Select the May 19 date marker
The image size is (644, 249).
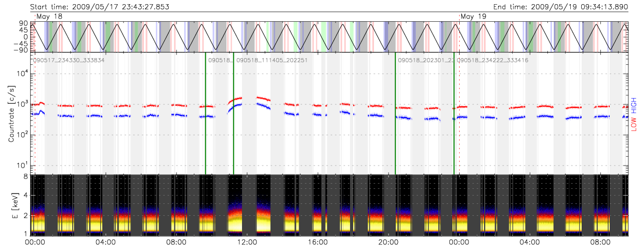[x=474, y=17]
